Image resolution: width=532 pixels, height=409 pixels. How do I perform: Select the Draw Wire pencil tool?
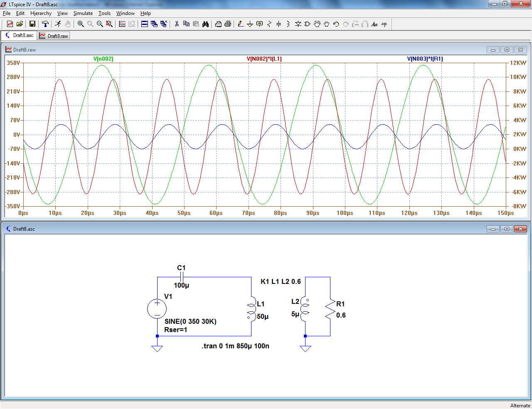pos(241,24)
